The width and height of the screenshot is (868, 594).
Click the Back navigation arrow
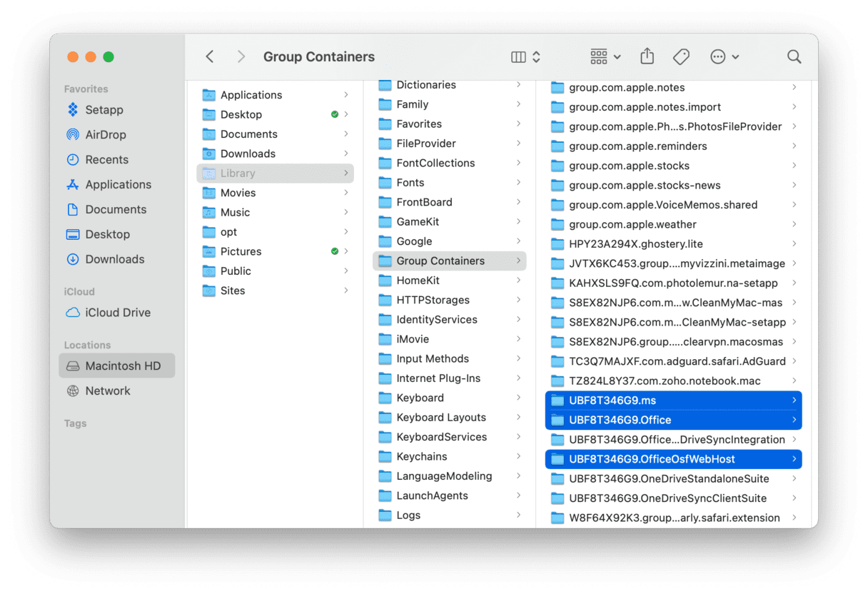click(x=210, y=56)
